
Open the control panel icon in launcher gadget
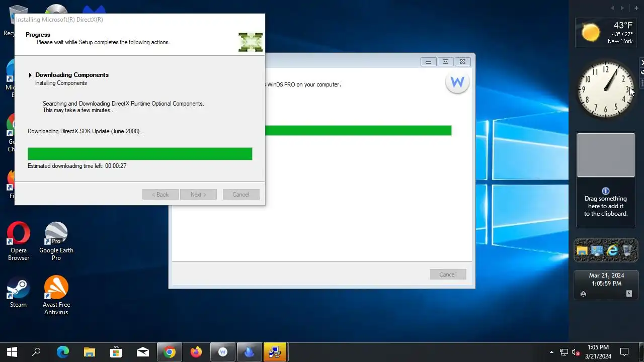(x=597, y=250)
